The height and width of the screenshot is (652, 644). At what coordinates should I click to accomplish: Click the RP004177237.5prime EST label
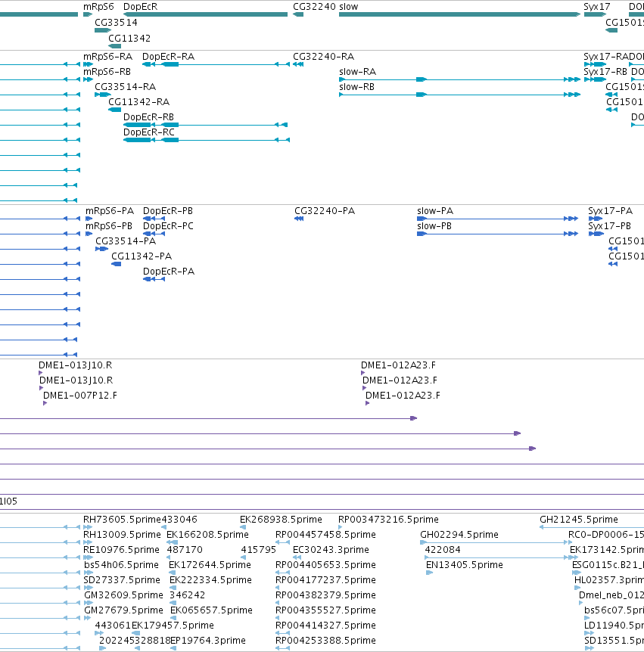click(x=325, y=580)
